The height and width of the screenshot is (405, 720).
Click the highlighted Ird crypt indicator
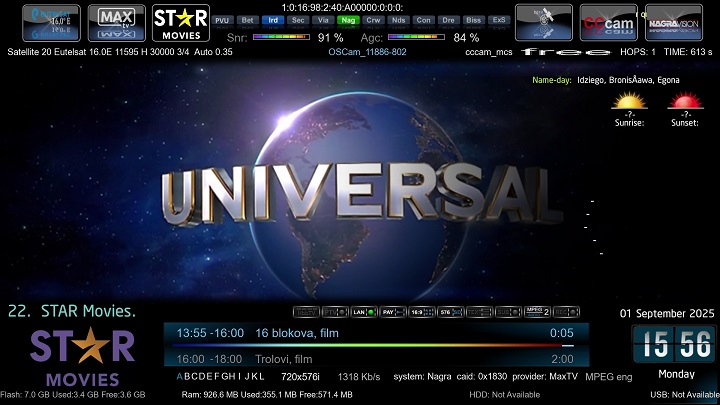click(x=273, y=20)
